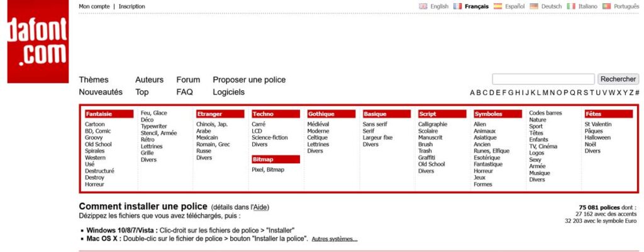
Task: Open the Fêtes category header
Action: click(x=609, y=114)
